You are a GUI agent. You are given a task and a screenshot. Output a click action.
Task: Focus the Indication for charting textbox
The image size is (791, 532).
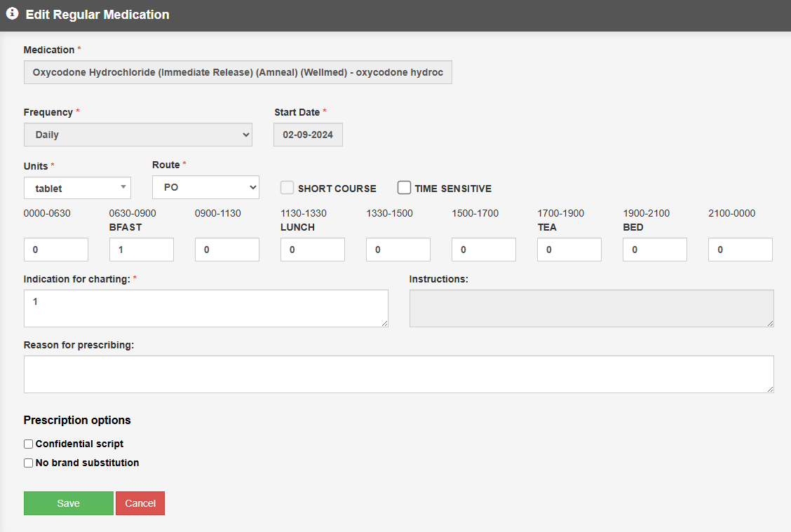click(205, 308)
